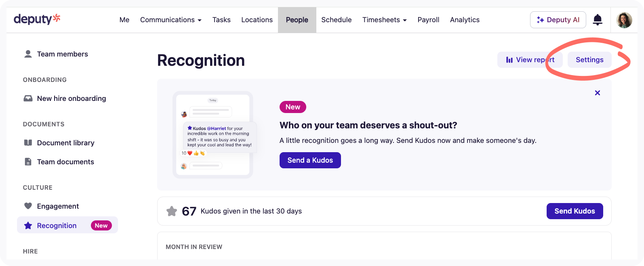Click the New hire onboarding inbox icon
Screen dimensions: 644x266
point(28,98)
